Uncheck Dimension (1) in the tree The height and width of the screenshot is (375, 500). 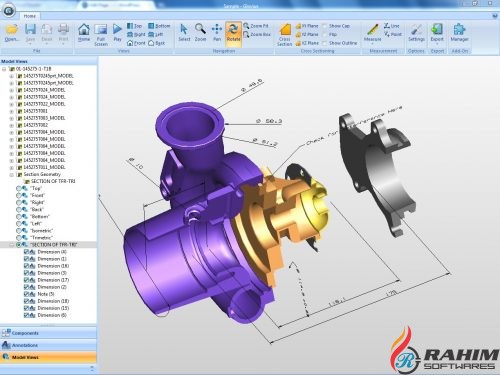click(x=26, y=259)
